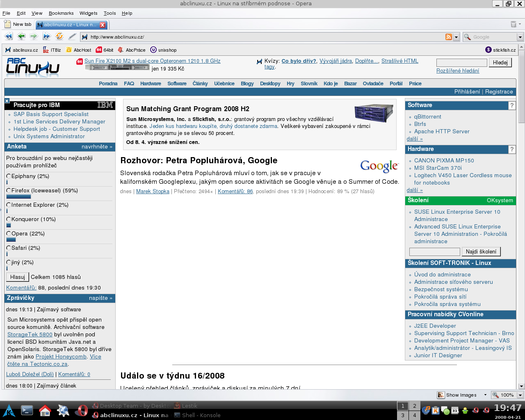Click the help question mark in Hardware panel

512,149
